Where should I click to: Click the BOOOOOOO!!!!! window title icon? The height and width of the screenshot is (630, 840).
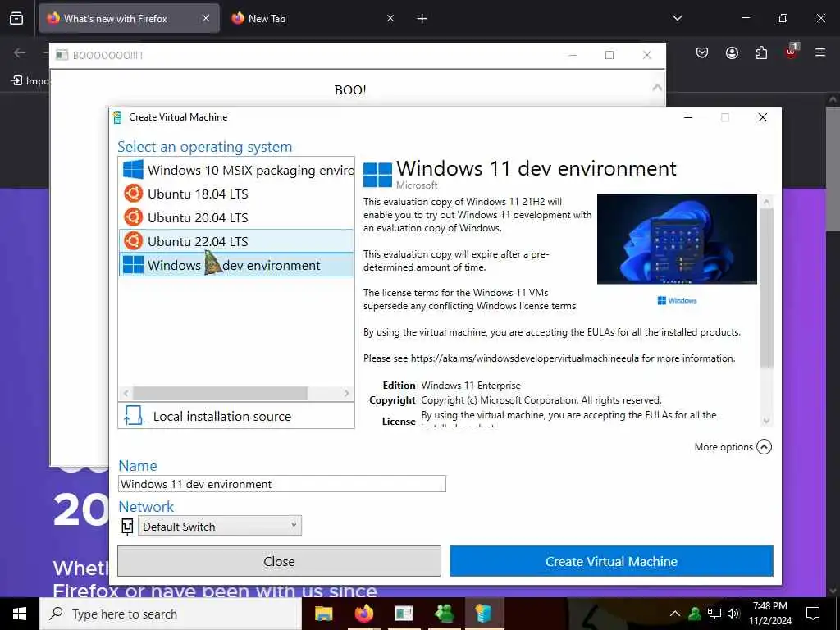[x=62, y=55]
